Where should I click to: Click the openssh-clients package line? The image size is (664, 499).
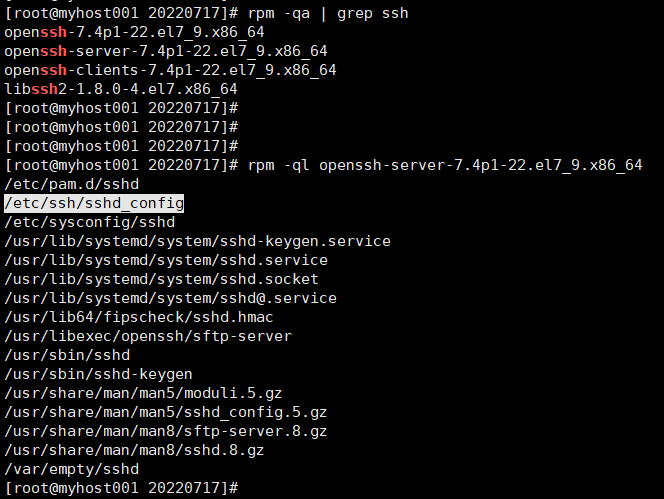tap(170, 70)
